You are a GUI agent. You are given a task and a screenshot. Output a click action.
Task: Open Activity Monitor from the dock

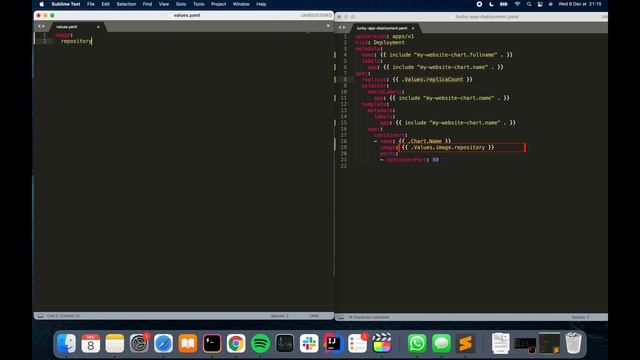point(284,343)
